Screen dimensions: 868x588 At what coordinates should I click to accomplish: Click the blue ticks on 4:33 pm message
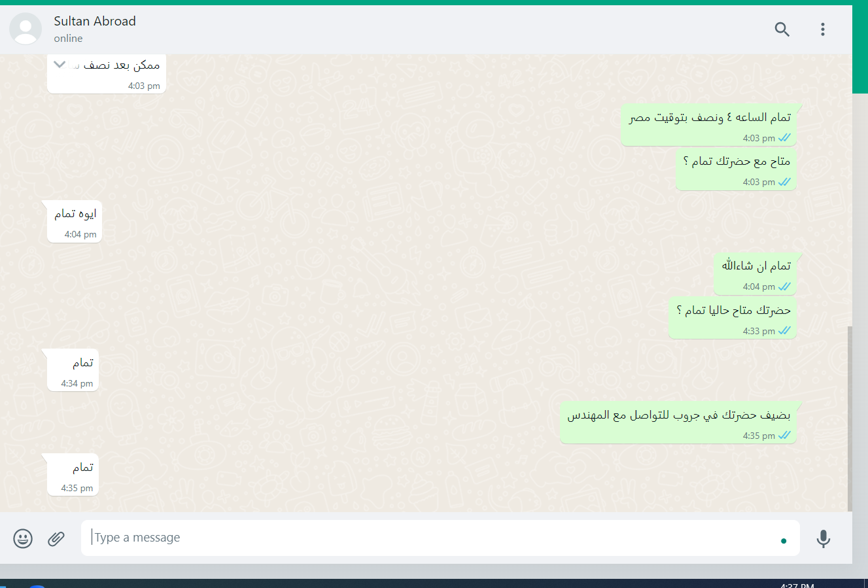784,331
